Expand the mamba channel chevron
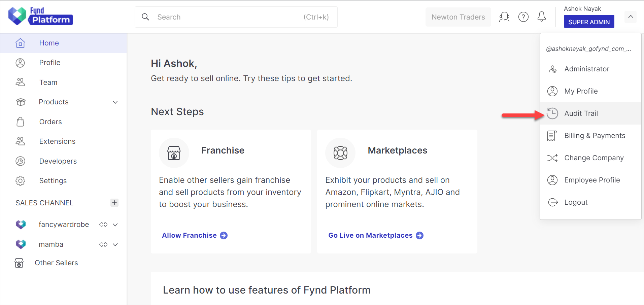Screen dimensions: 644x305 point(115,245)
